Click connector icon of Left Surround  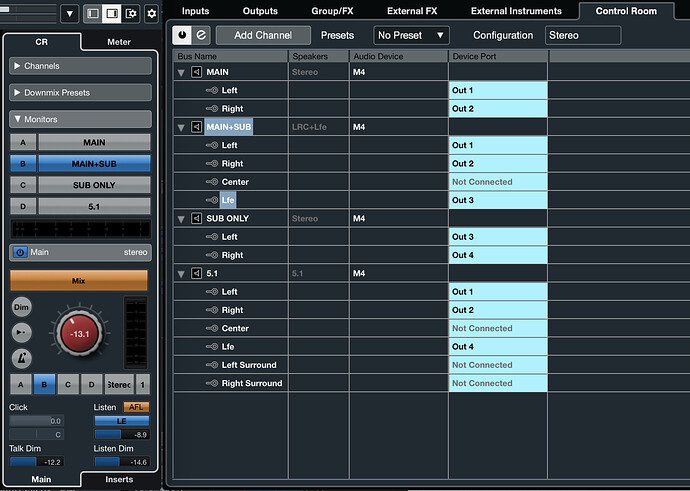point(212,365)
